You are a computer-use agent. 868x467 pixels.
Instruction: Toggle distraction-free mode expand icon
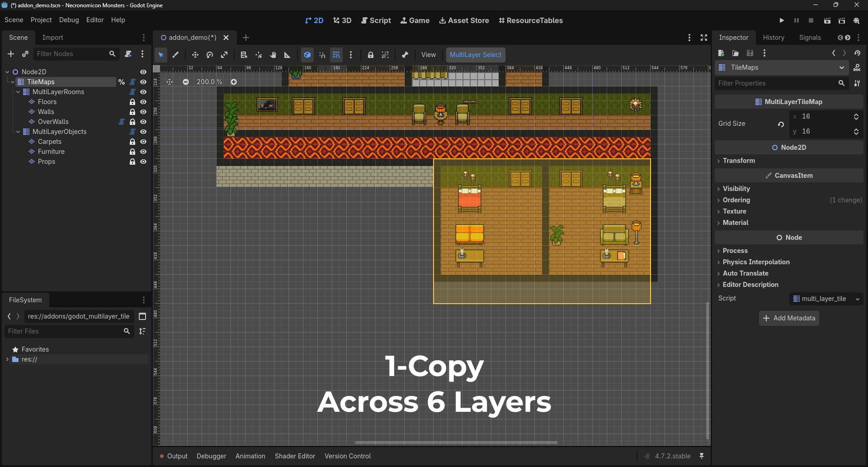704,38
